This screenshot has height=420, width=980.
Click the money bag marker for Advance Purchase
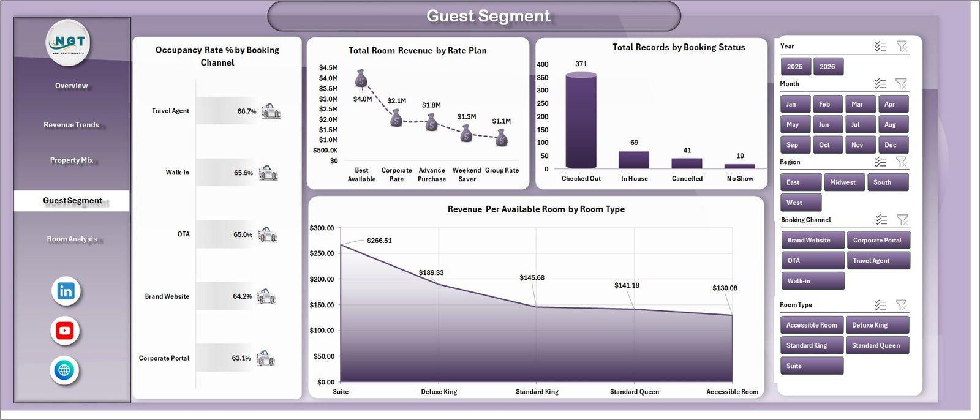click(432, 122)
